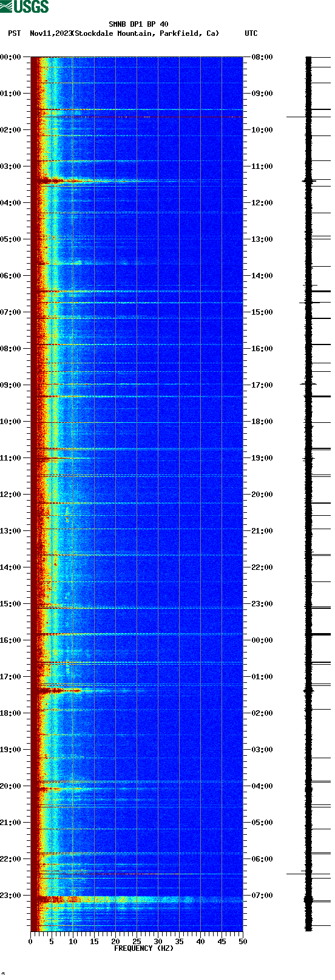Click the 04:00 UTC time label
Image resolution: width=335 pixels, height=980 pixels.
[262, 786]
